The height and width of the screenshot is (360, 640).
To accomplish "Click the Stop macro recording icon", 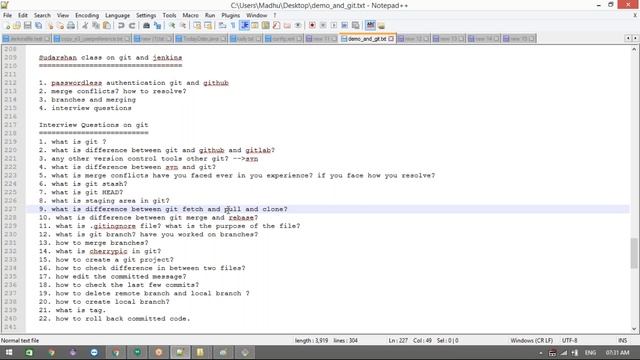I will click(323, 25).
